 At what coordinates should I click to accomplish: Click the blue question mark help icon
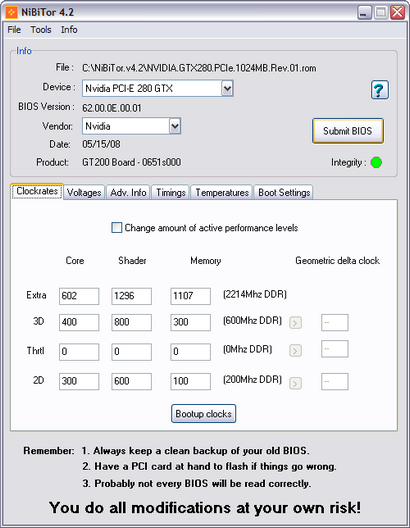[x=380, y=90]
